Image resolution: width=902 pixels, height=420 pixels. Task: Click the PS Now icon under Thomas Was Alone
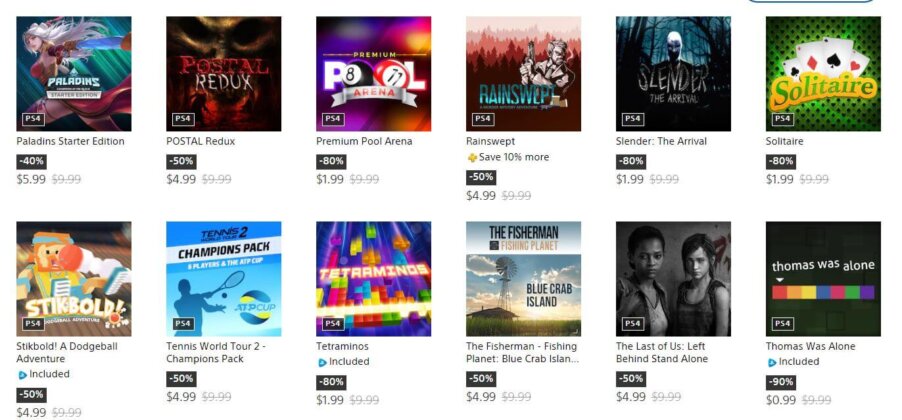[x=772, y=362]
